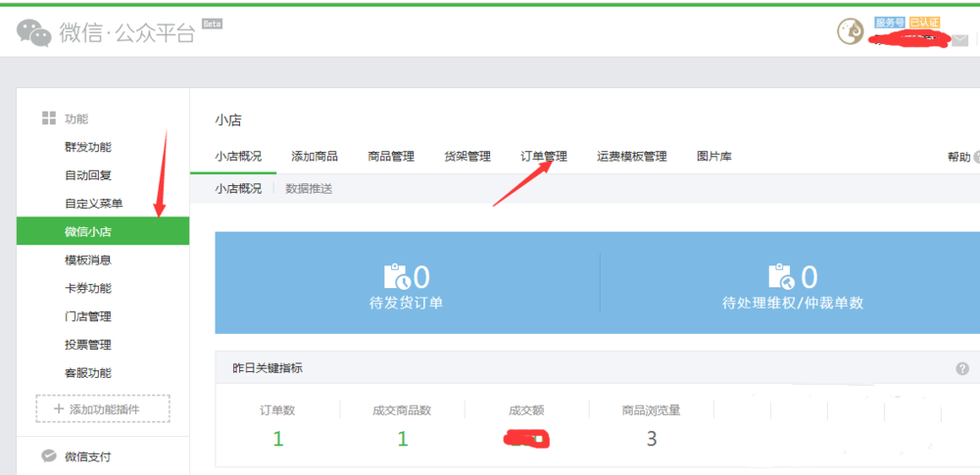Switch to the 货架管理 tab
This screenshot has width=980, height=475.
(x=467, y=157)
